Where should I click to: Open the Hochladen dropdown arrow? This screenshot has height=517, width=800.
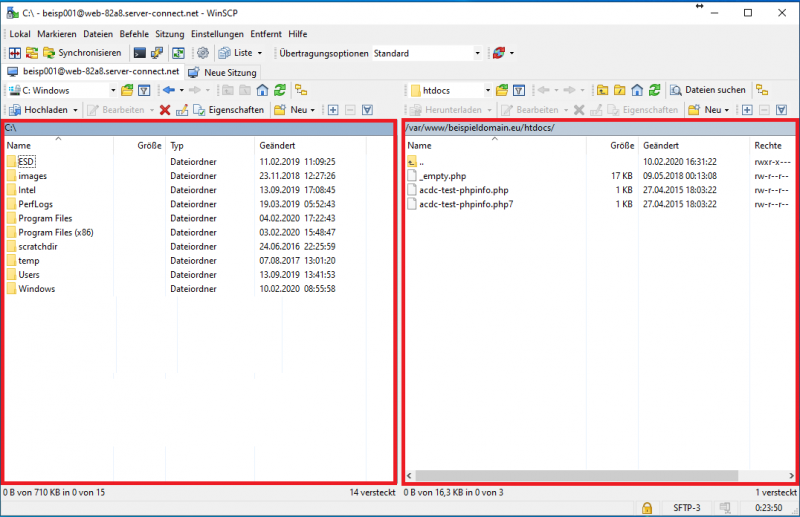[75, 110]
